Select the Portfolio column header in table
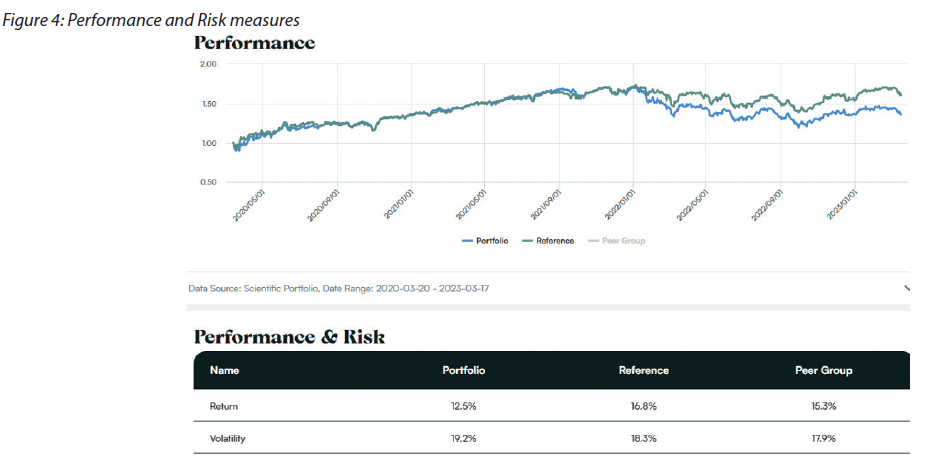929x466 pixels. click(x=465, y=371)
